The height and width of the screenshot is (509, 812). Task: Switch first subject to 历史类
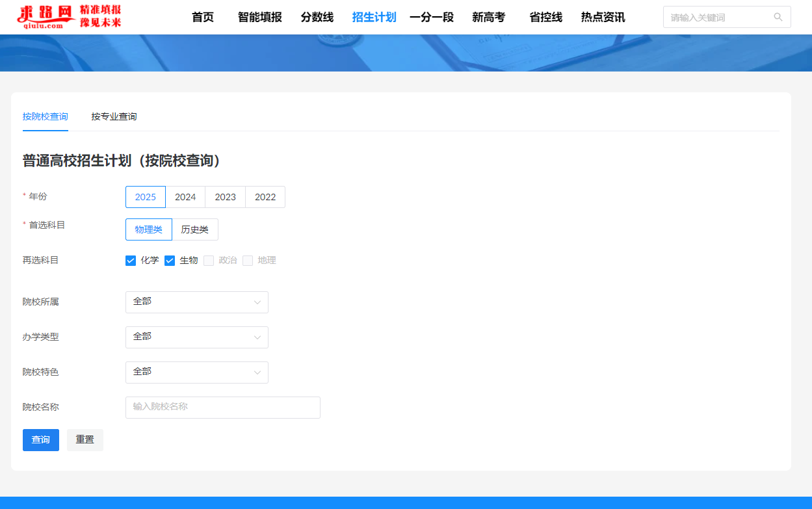click(195, 229)
